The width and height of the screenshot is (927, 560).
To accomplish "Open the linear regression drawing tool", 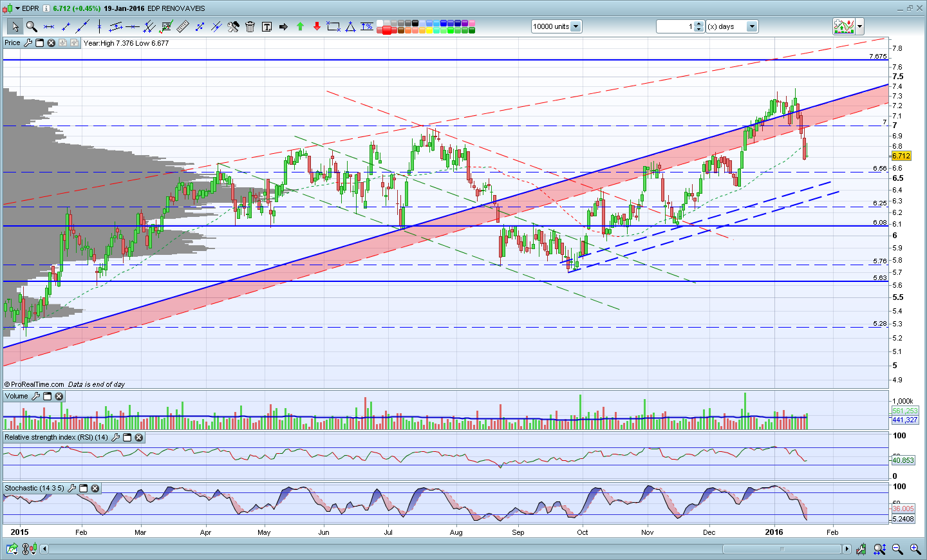I will (x=166, y=26).
